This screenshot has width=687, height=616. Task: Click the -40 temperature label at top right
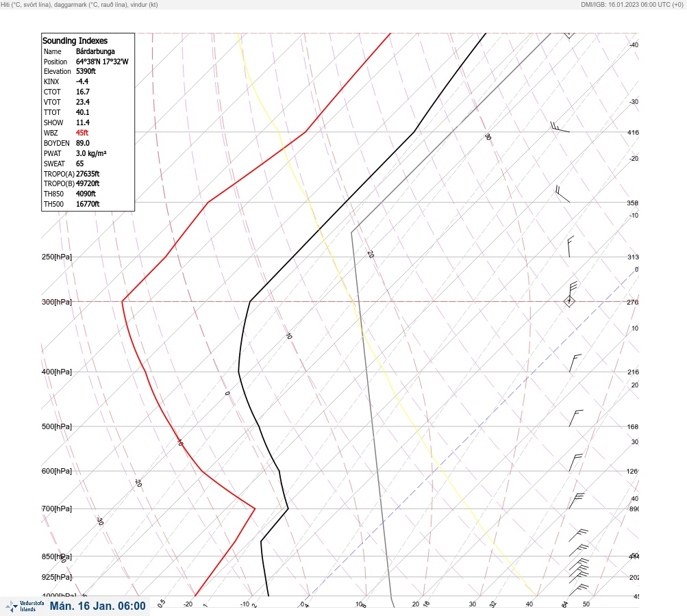click(634, 44)
